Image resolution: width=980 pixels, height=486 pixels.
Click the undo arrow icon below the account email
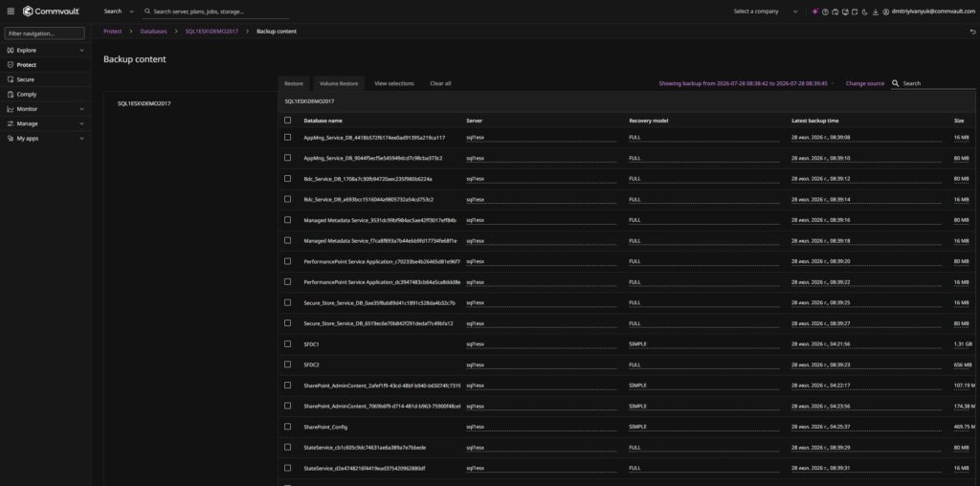(972, 32)
